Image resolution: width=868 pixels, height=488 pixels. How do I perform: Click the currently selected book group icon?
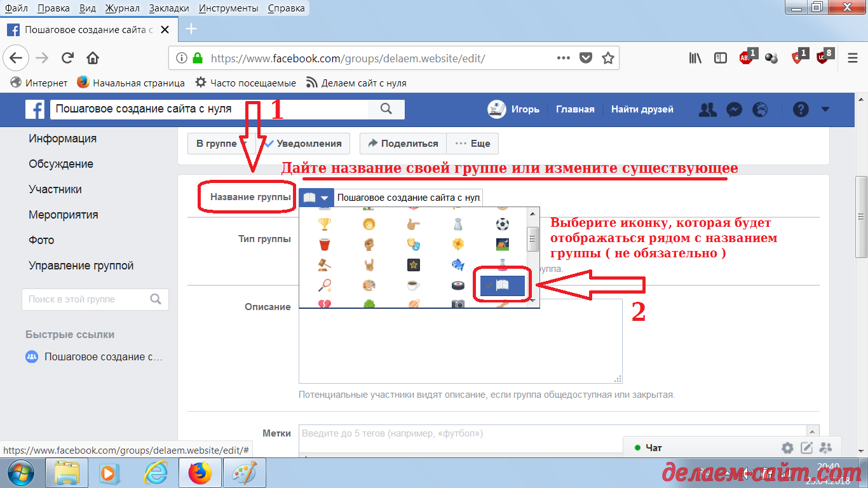pyautogui.click(x=502, y=285)
